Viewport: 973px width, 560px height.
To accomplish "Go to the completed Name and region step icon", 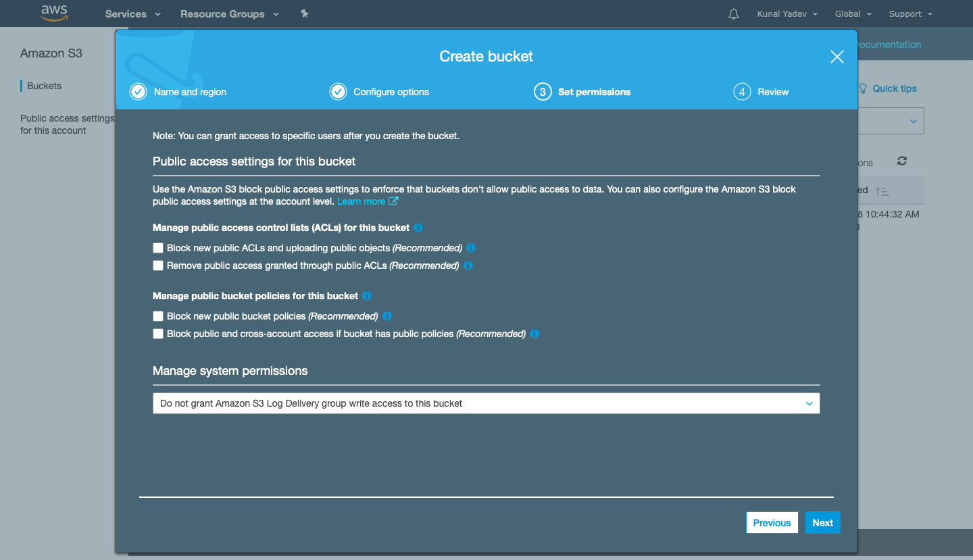I will pyautogui.click(x=138, y=92).
